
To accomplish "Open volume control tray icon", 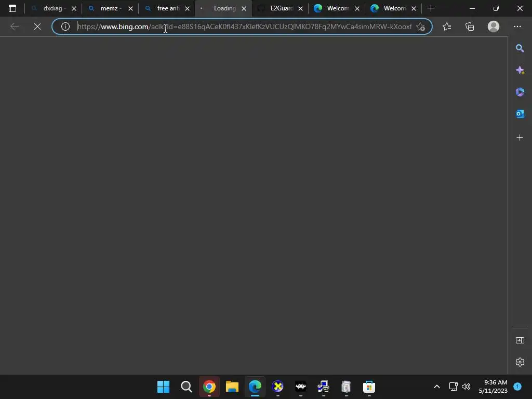I will click(x=466, y=387).
